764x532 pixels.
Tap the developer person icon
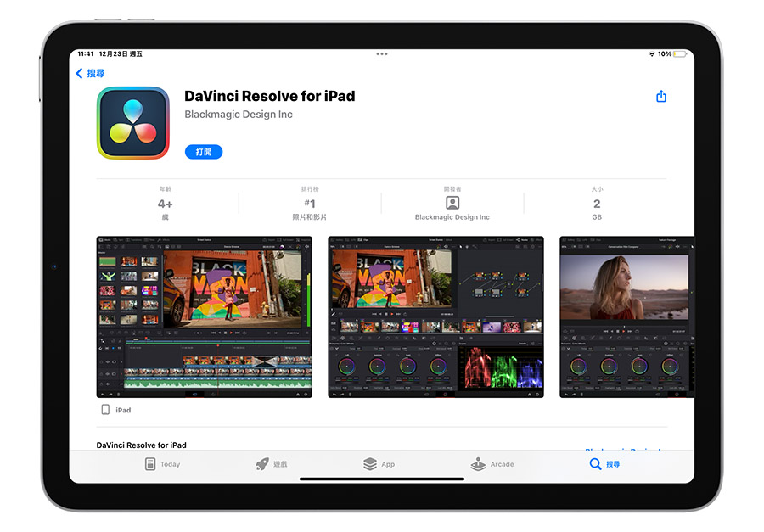coord(452,202)
